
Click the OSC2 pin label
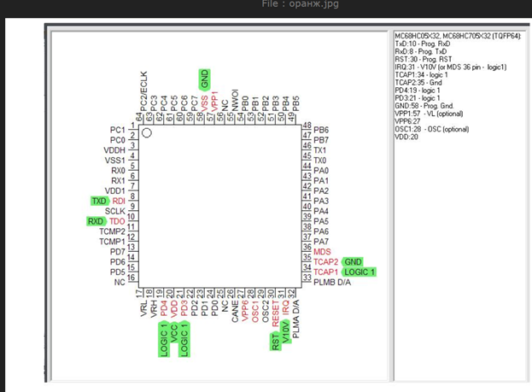point(266,311)
